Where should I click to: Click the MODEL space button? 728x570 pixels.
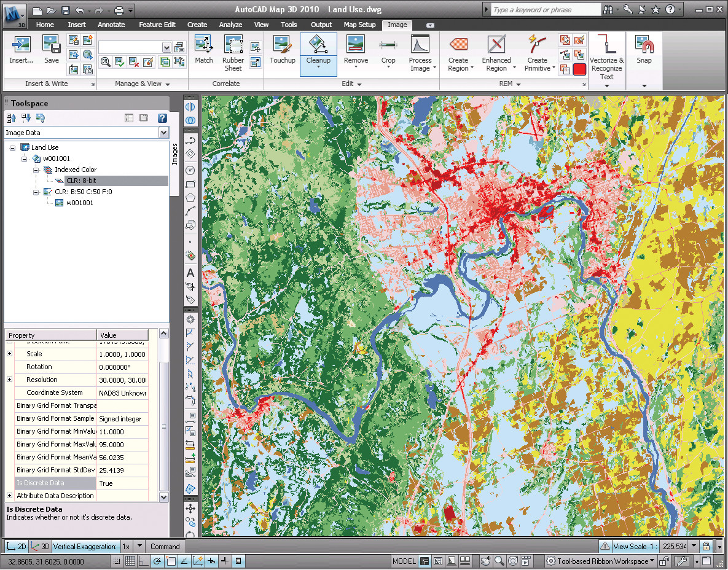point(404,561)
